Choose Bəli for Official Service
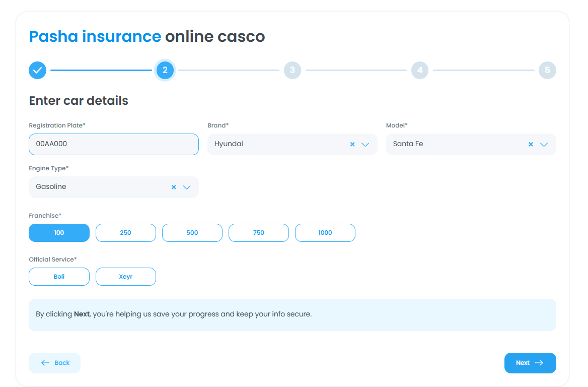 59,277
